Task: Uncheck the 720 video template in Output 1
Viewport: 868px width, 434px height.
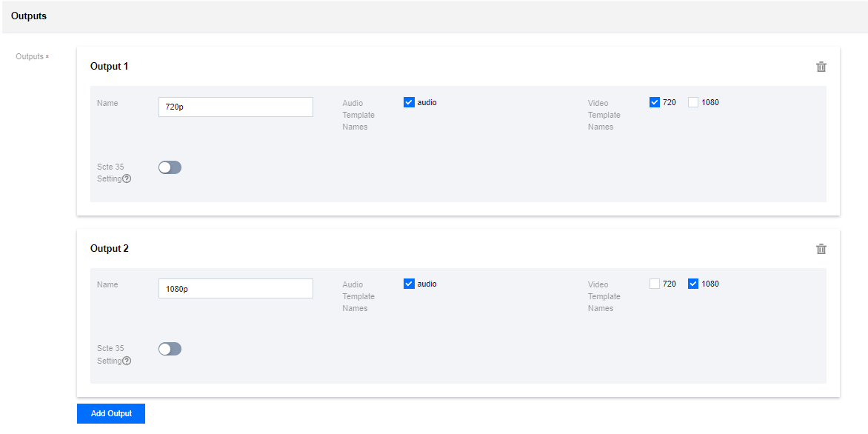Action: click(x=655, y=102)
